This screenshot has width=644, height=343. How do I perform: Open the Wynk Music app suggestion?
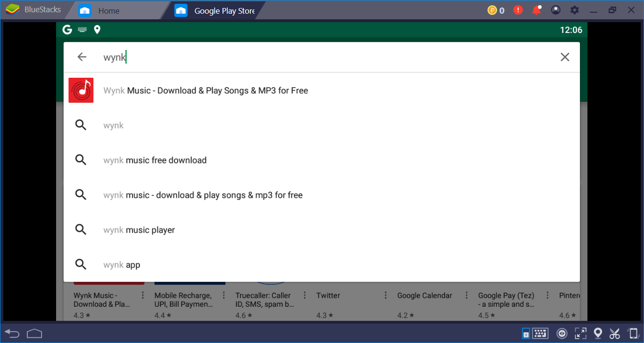[322, 90]
